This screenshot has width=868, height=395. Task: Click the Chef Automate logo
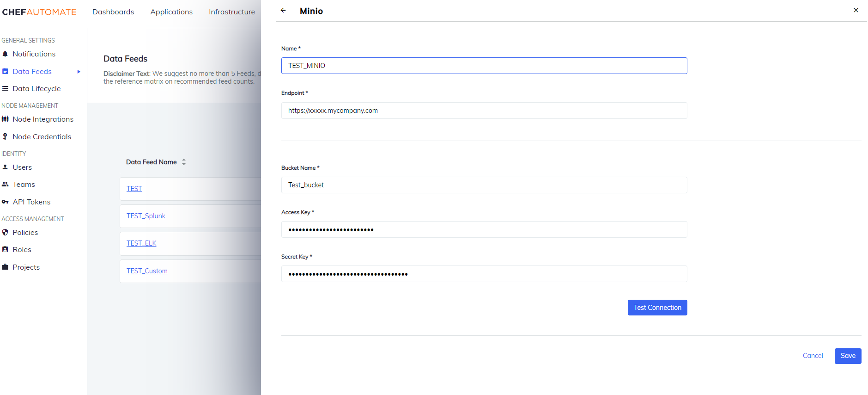[x=39, y=12]
